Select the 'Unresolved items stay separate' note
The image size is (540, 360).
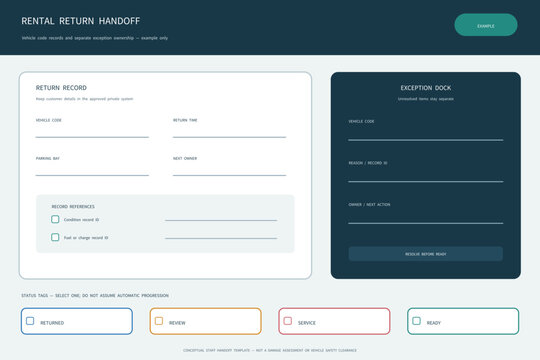coord(426,99)
